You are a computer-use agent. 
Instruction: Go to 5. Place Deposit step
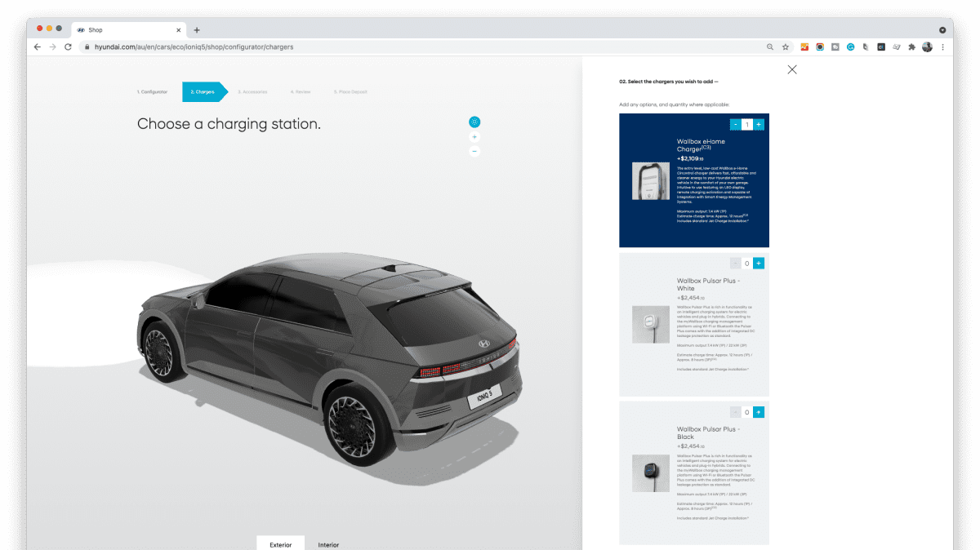(x=350, y=92)
